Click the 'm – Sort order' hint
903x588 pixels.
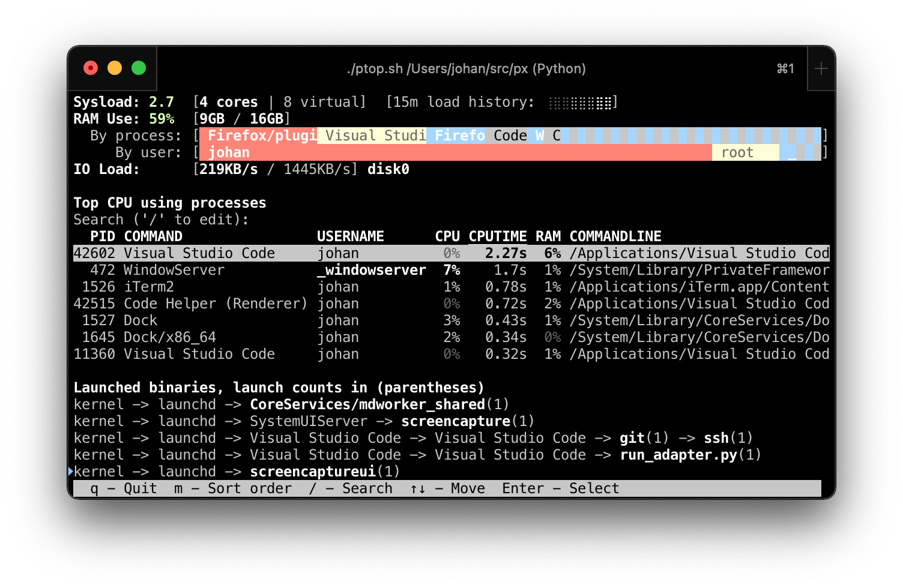click(233, 488)
